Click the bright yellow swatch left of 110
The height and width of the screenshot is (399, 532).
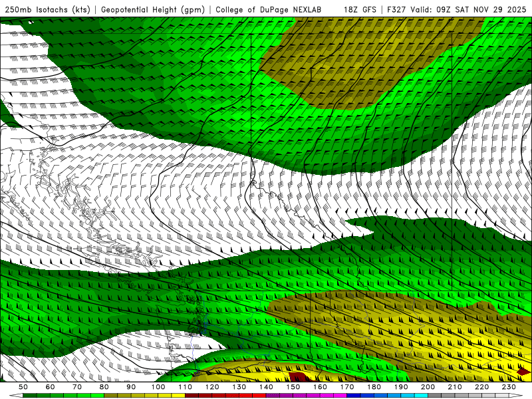coord(178,395)
